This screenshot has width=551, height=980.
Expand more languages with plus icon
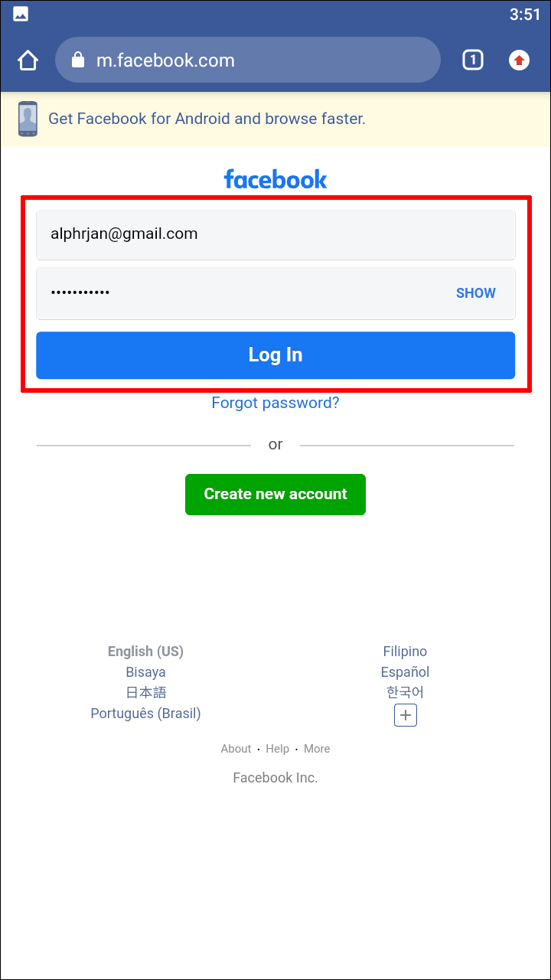tap(406, 715)
